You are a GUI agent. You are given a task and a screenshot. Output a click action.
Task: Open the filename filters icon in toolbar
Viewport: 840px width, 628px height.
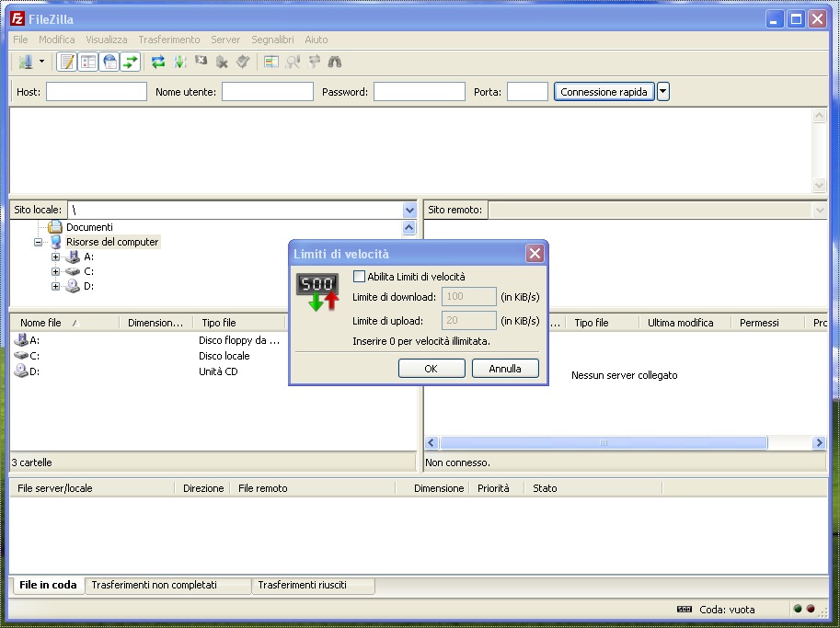[x=270, y=63]
